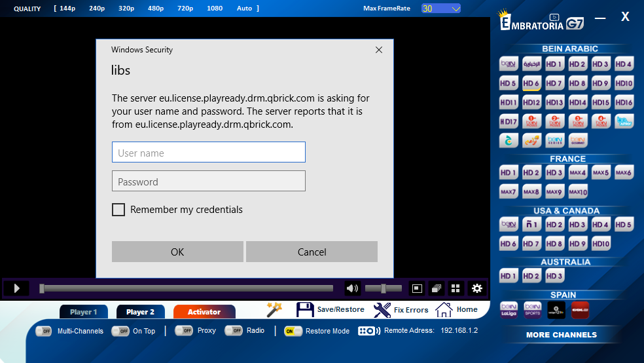Click the remote control icon beside Remote Adress
Viewport: 644px width, 363px height.
pyautogui.click(x=369, y=331)
